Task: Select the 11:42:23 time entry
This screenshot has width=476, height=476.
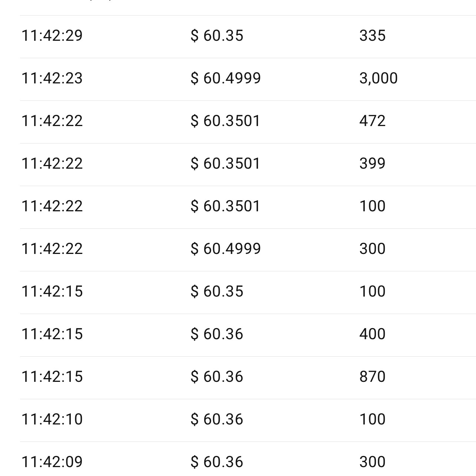Action: coord(52,79)
